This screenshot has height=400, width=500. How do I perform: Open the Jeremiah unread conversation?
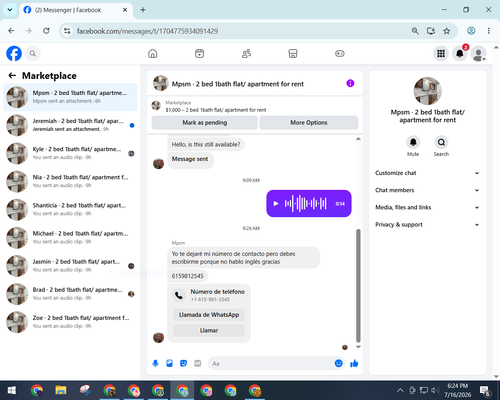(x=70, y=125)
